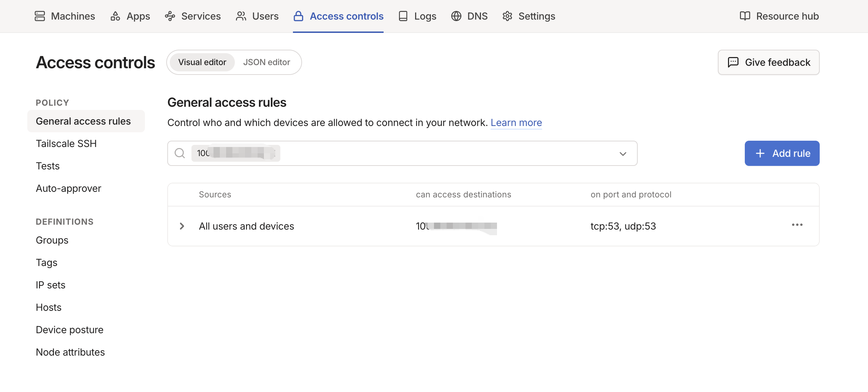868x392 pixels.
Task: Select Tailscale SSH in the sidebar
Action: click(x=66, y=143)
